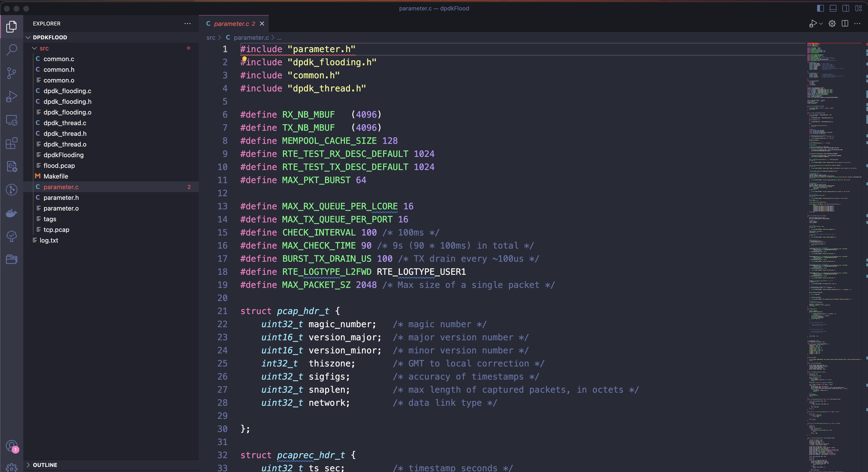
Task: Open the Run and Debug view
Action: pyautogui.click(x=11, y=97)
